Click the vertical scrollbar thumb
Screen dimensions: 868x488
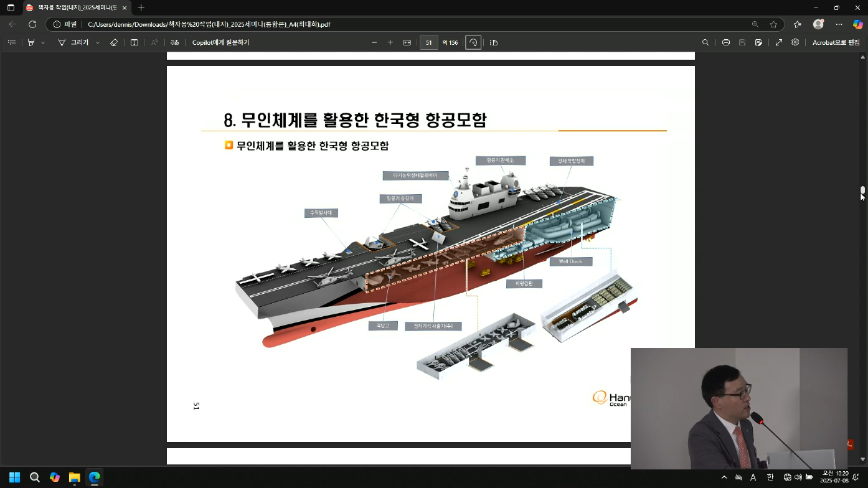tap(863, 190)
